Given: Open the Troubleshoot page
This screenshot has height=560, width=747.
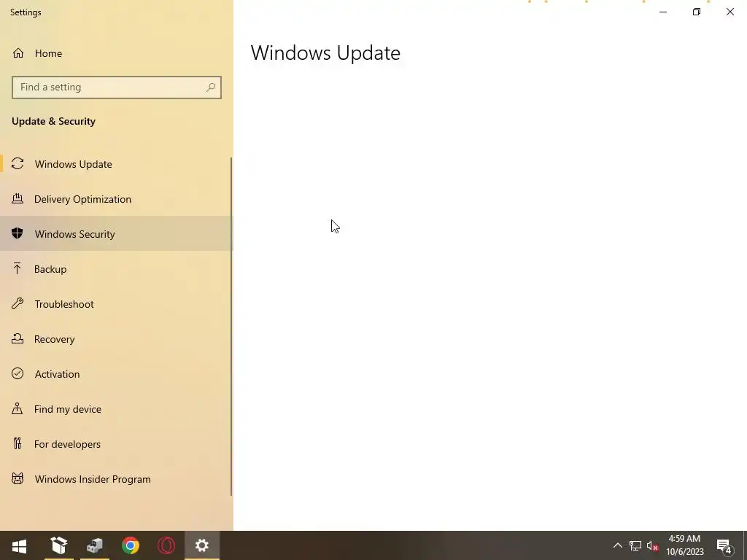Looking at the screenshot, I should 117,304.
